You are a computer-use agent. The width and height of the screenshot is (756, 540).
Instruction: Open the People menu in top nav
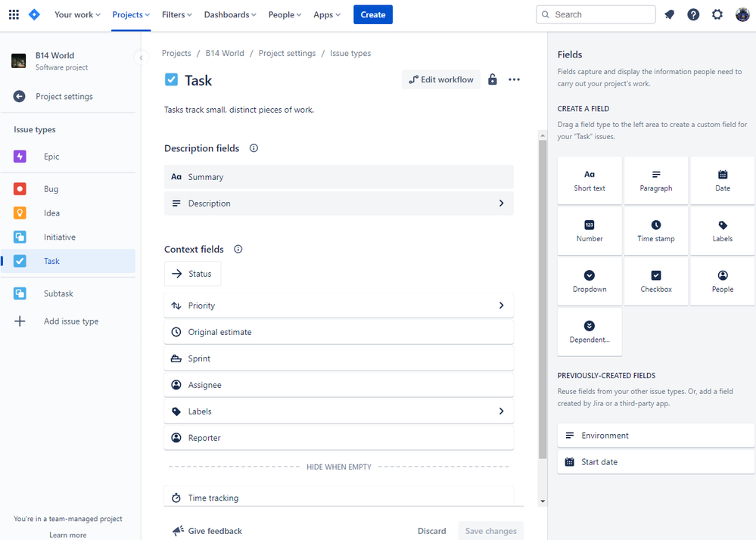click(x=285, y=14)
